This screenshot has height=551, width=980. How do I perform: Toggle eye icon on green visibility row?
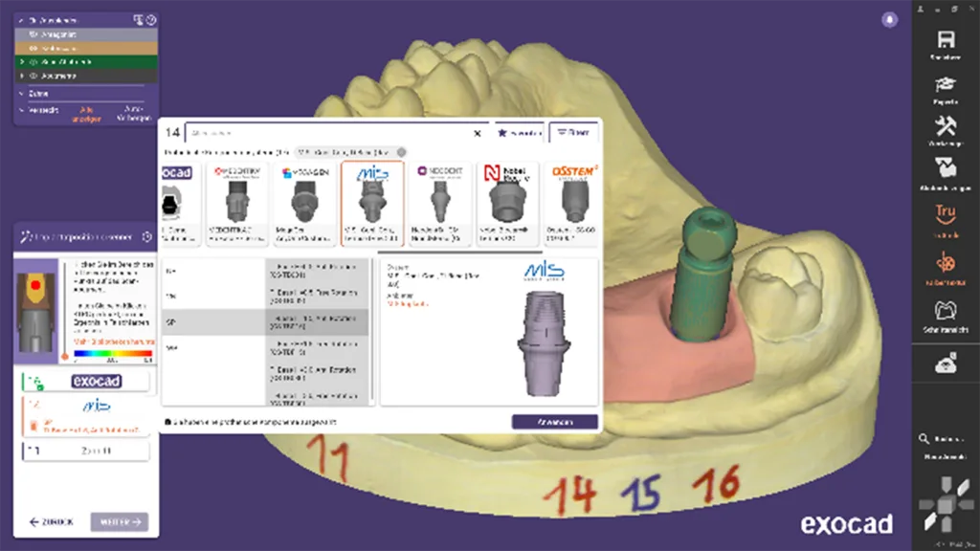coord(33,62)
